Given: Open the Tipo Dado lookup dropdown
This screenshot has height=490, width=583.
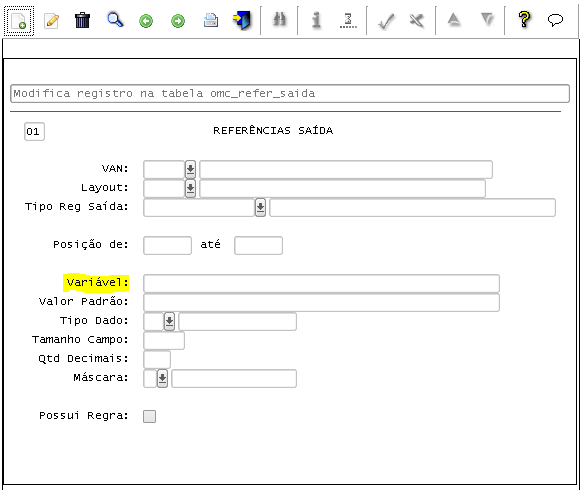Looking at the screenshot, I should 170,322.
